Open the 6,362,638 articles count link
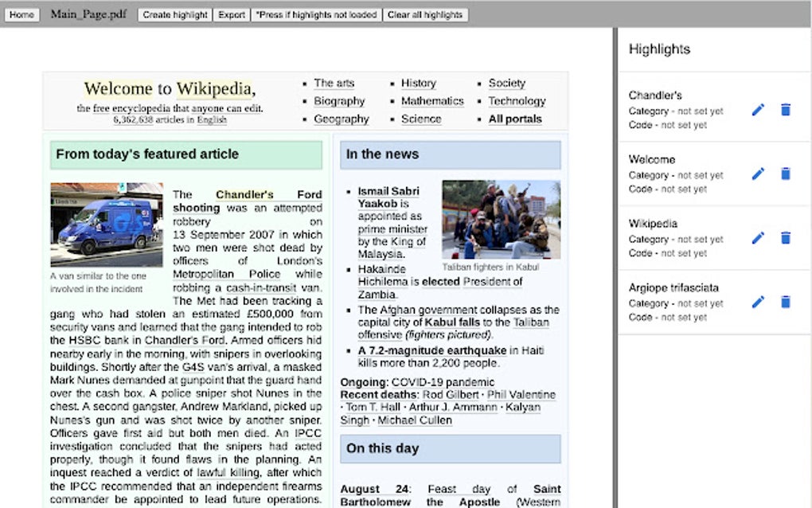 tap(133, 119)
